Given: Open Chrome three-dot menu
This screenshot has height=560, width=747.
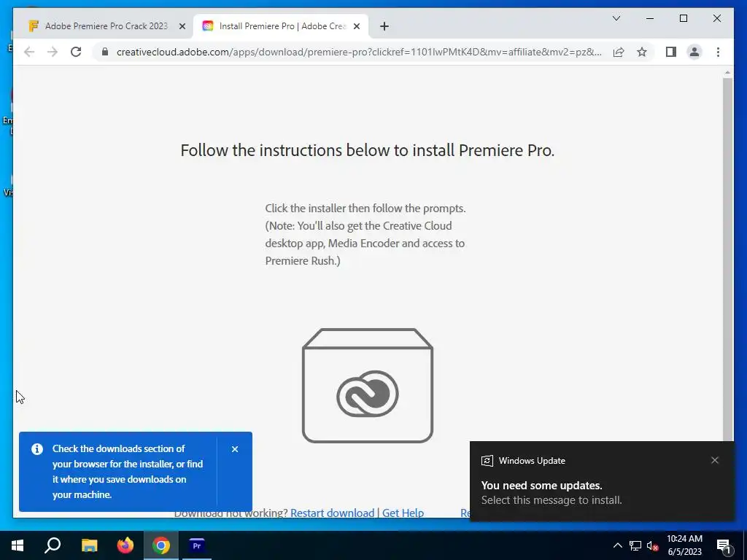Looking at the screenshot, I should coord(718,52).
